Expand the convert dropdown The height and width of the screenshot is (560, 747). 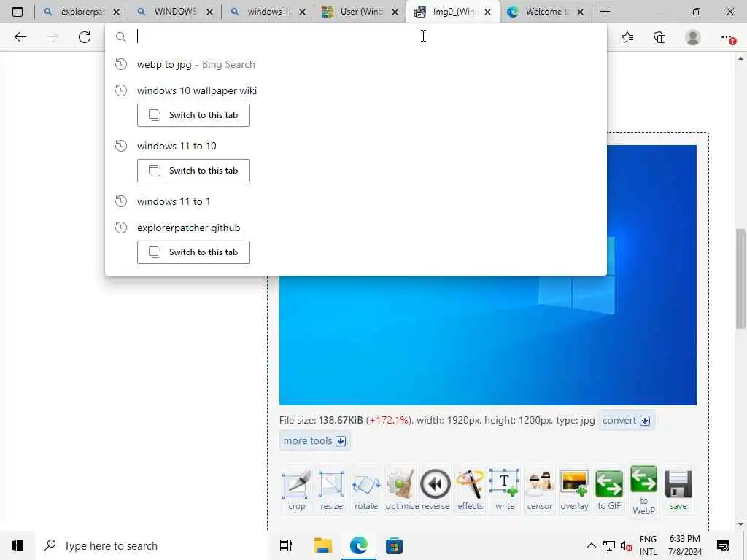(626, 421)
